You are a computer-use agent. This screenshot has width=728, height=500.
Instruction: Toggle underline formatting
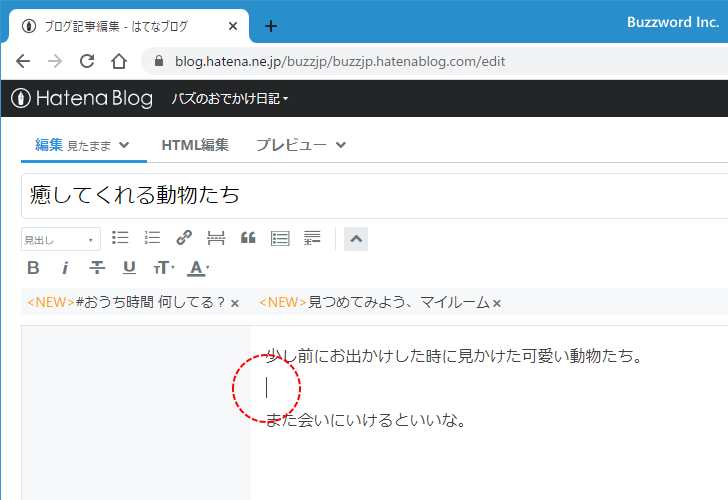129,268
